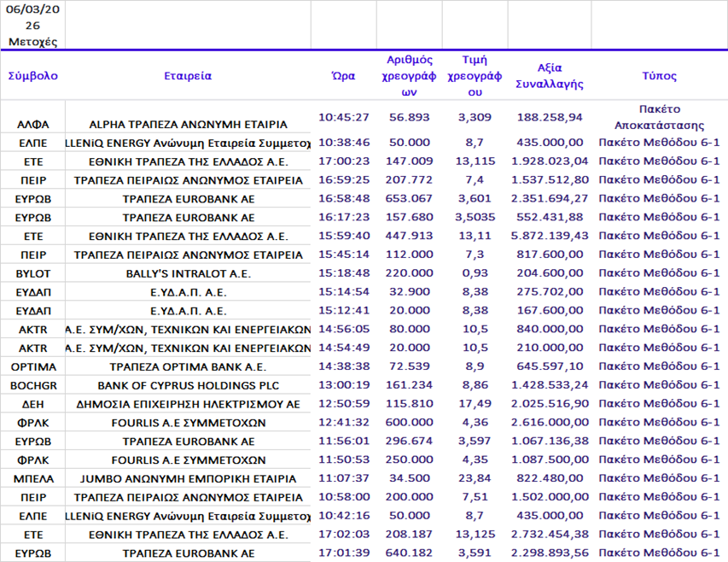Select the price cell 7,51
The image size is (728, 562).
pos(475,497)
